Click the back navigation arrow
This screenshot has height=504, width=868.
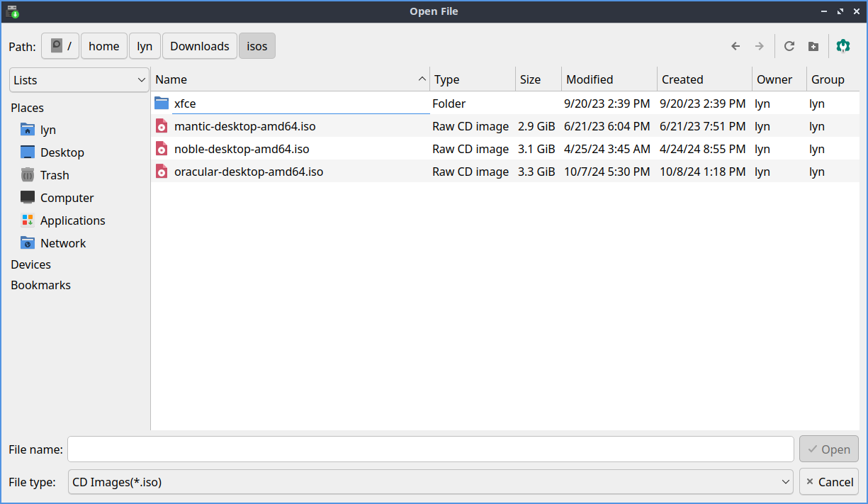click(x=735, y=46)
